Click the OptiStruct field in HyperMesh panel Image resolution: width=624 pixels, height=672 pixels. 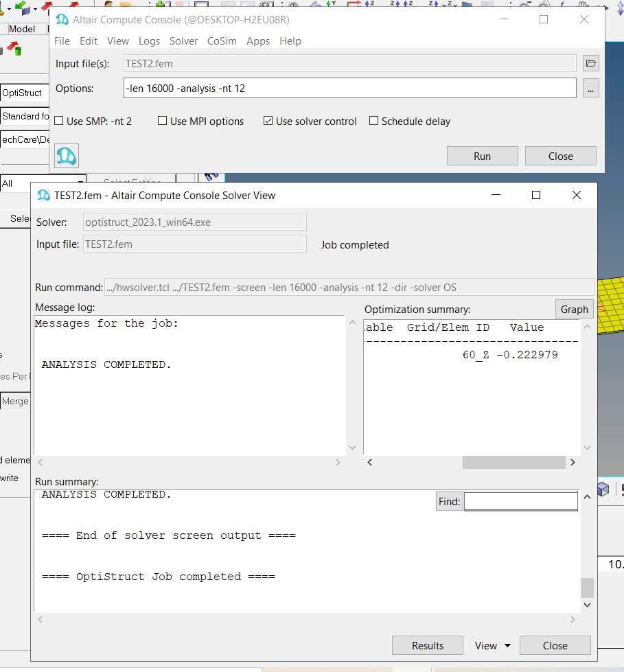pos(25,93)
